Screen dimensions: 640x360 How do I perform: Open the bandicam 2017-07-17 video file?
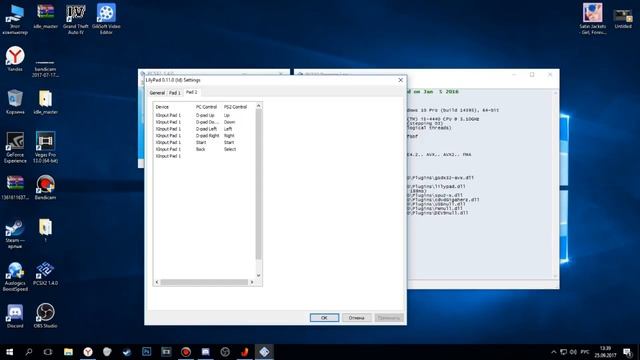coord(45,68)
